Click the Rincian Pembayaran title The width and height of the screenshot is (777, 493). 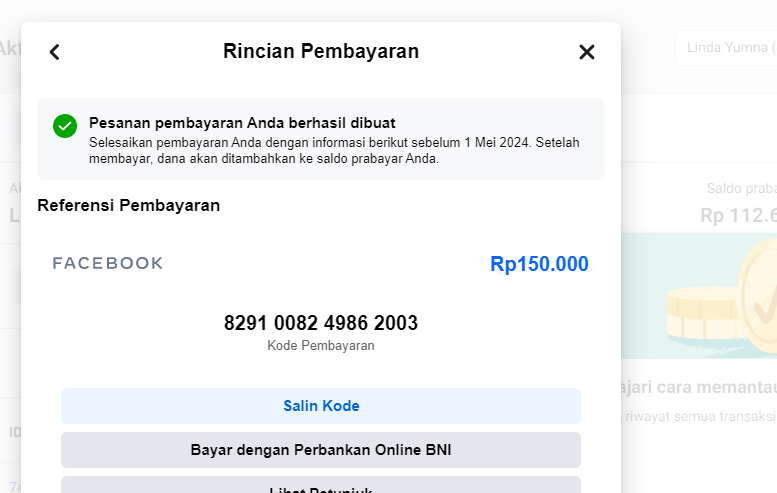click(x=321, y=51)
